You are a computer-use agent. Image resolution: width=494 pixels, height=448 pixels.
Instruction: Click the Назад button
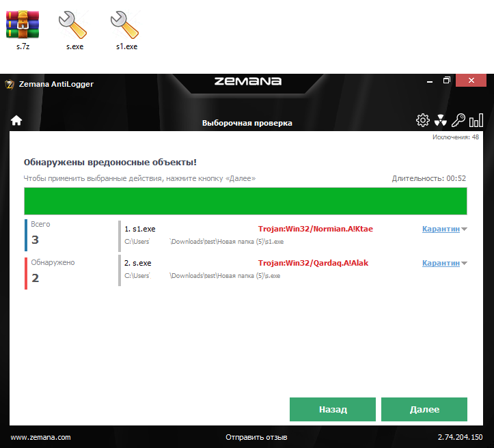tap(333, 409)
